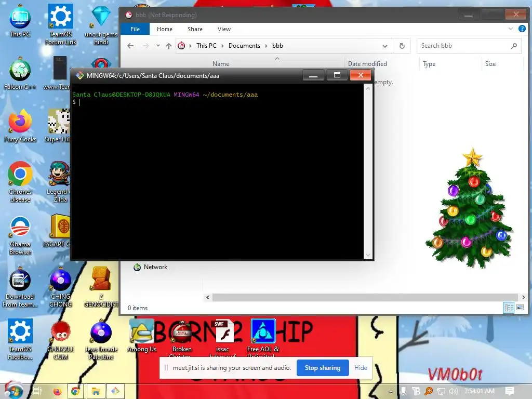Switch to Git Bash on the taskbar
The width and height of the screenshot is (532, 399).
[115, 391]
